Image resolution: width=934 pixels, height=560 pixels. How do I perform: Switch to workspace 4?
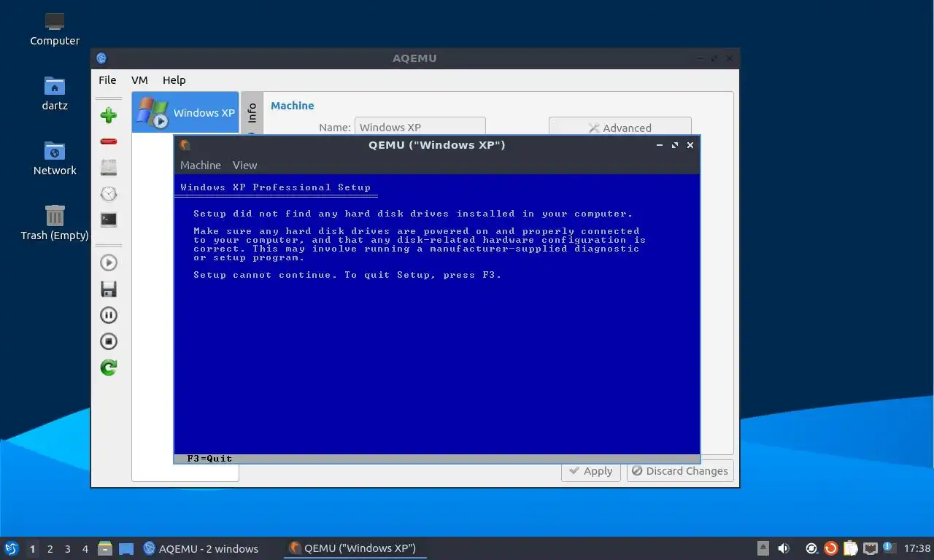click(x=85, y=549)
